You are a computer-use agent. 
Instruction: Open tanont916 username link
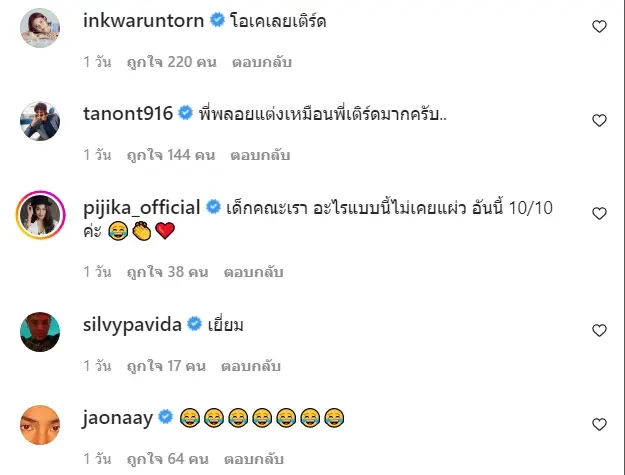point(128,114)
